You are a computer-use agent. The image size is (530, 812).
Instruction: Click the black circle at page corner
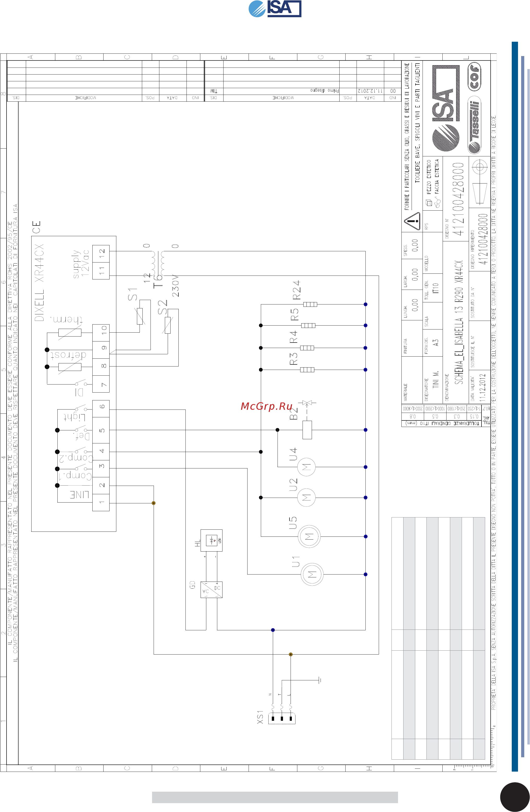pyautogui.click(x=515, y=797)
